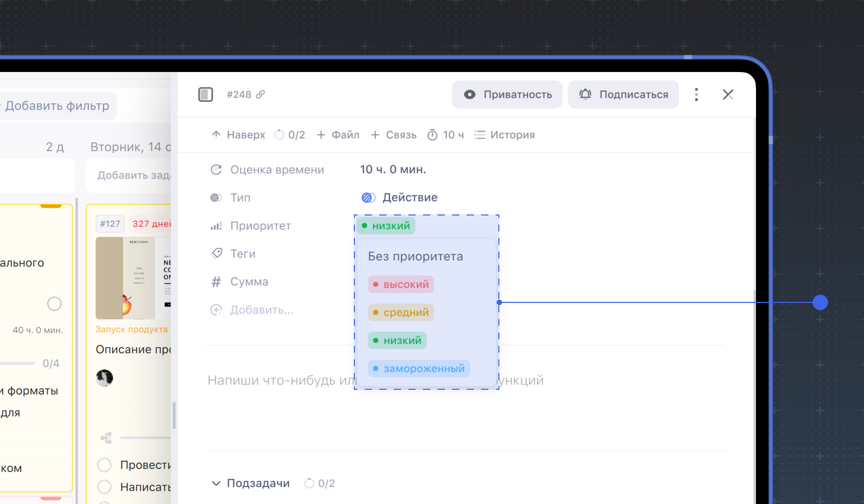Screen dimensions: 864x504
Task: Toggle the Написать task checkbox circle
Action: pyautogui.click(x=104, y=487)
